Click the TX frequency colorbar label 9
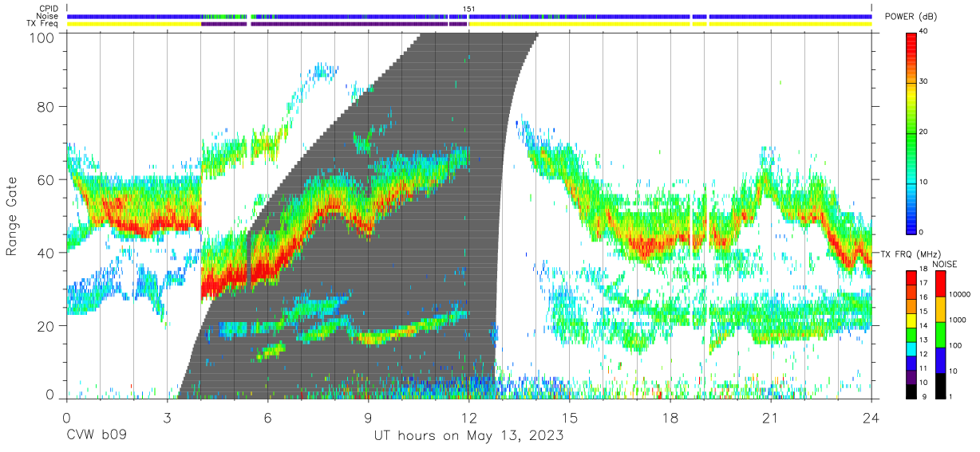 pyautogui.click(x=923, y=396)
